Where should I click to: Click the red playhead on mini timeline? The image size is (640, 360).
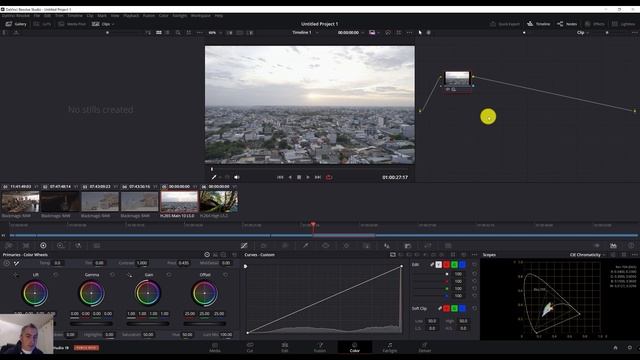pyautogui.click(x=313, y=224)
